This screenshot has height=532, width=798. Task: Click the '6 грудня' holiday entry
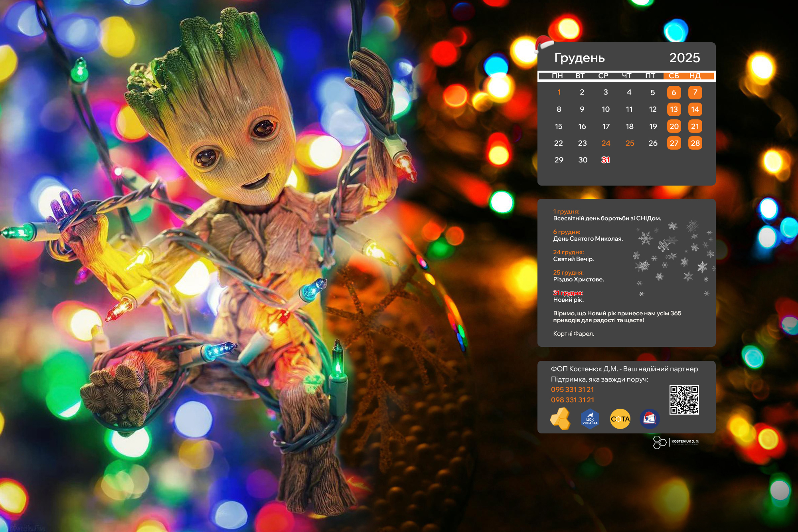pos(567,232)
